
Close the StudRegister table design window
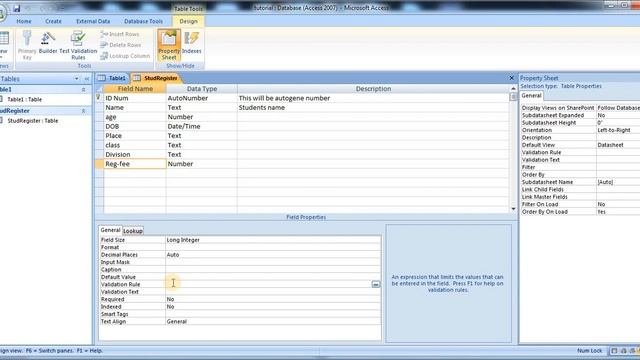(511, 78)
